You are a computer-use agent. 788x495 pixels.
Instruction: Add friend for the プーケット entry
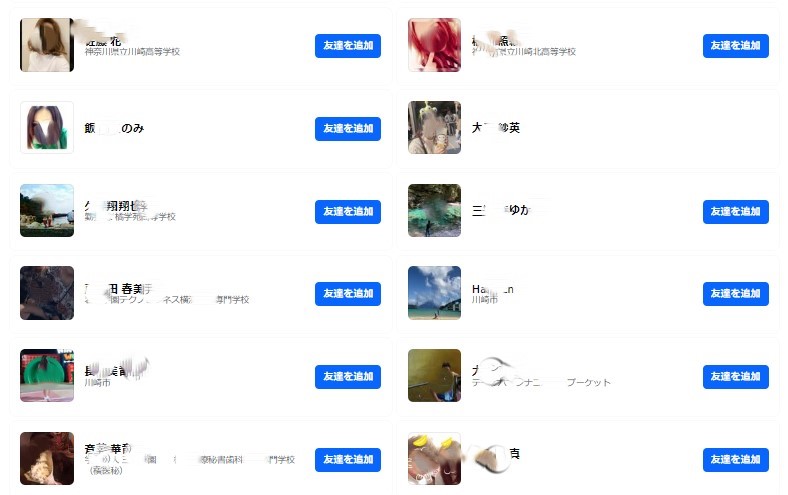[736, 377]
